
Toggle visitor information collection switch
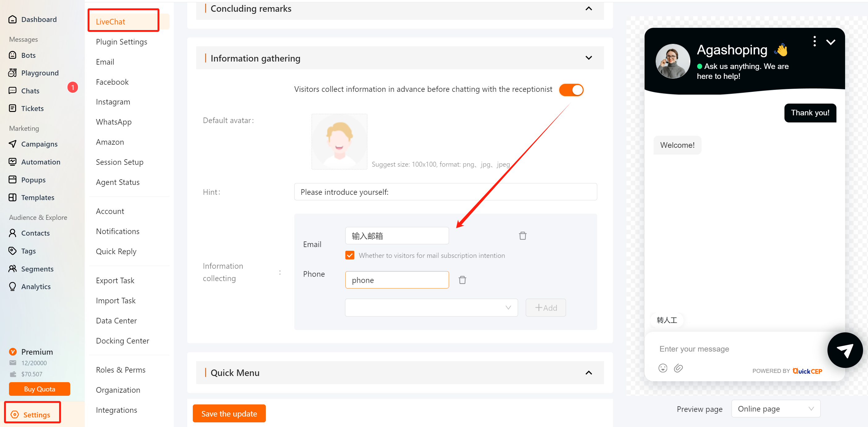571,90
